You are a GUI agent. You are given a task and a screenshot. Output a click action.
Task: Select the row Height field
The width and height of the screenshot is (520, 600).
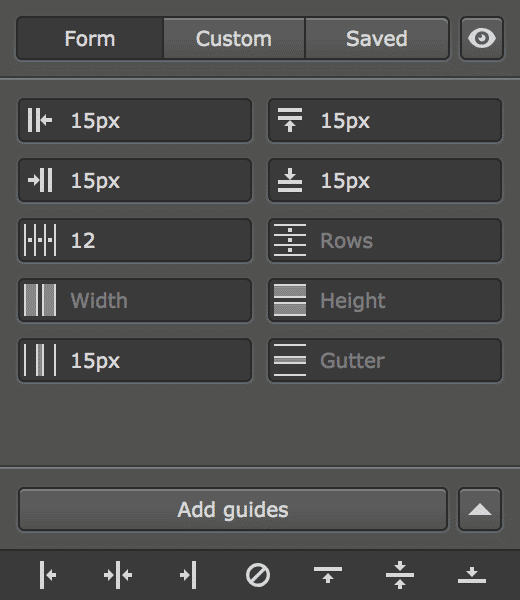(385, 300)
